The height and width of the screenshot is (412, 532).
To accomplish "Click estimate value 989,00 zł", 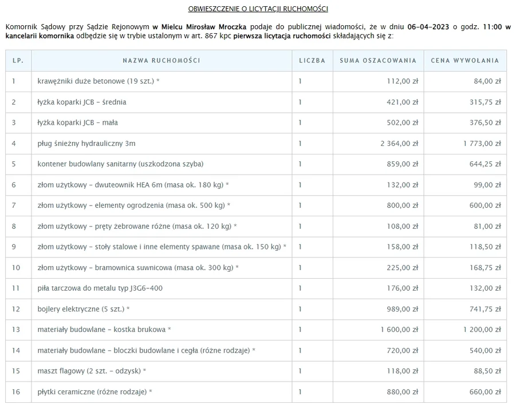I will [403, 309].
